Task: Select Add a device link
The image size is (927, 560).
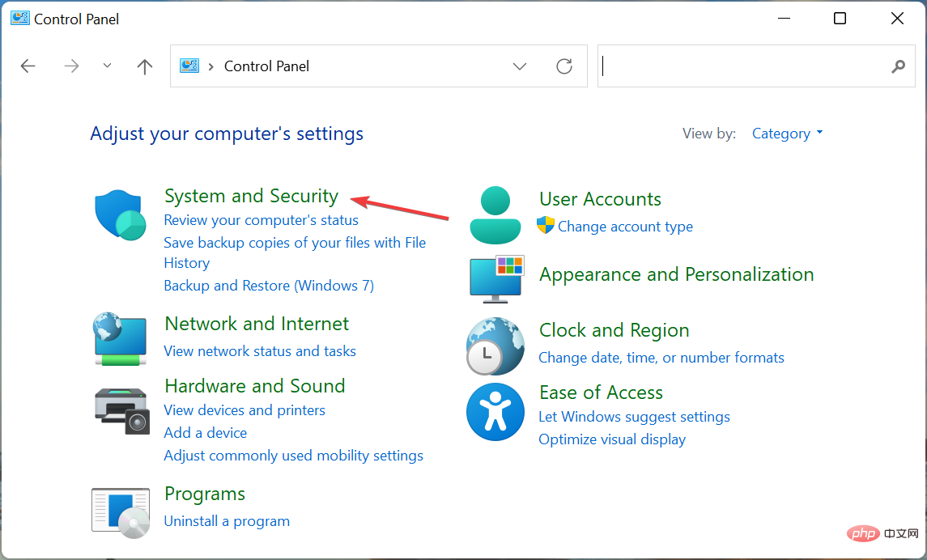Action: [x=205, y=432]
